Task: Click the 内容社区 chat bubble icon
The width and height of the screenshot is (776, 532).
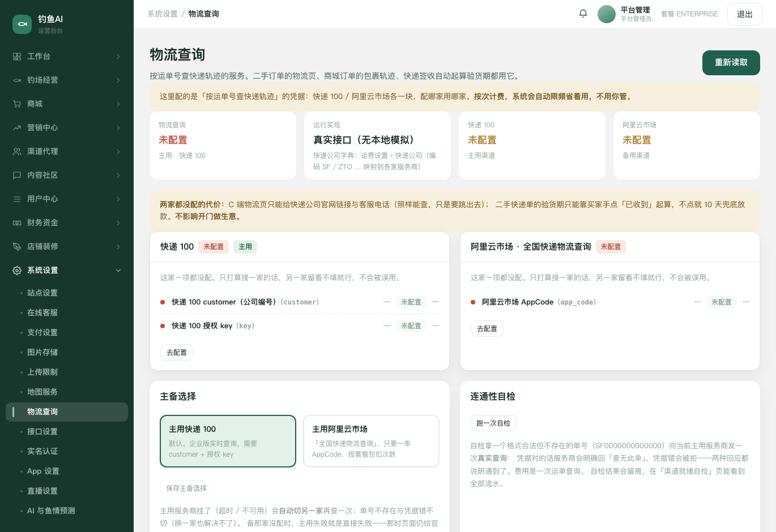Action: tap(17, 175)
